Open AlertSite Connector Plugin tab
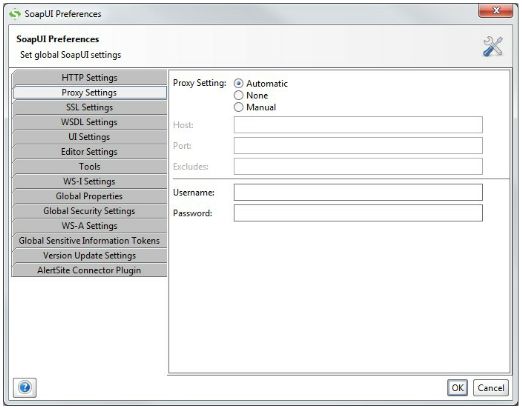This screenshot has width=522, height=409. (89, 270)
